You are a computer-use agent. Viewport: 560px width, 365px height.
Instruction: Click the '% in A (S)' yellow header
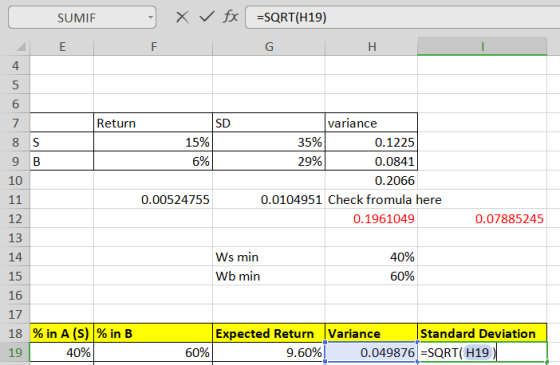click(62, 334)
